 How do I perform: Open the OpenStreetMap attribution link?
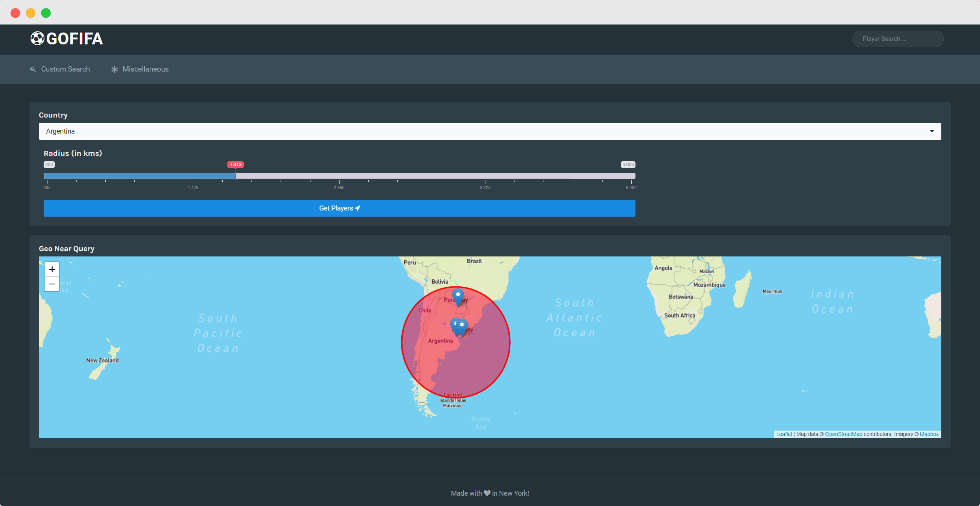(843, 434)
